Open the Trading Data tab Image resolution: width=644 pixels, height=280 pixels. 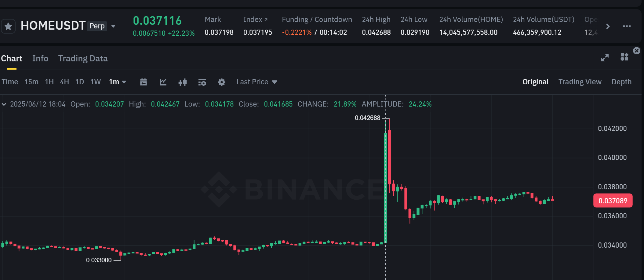coord(83,58)
